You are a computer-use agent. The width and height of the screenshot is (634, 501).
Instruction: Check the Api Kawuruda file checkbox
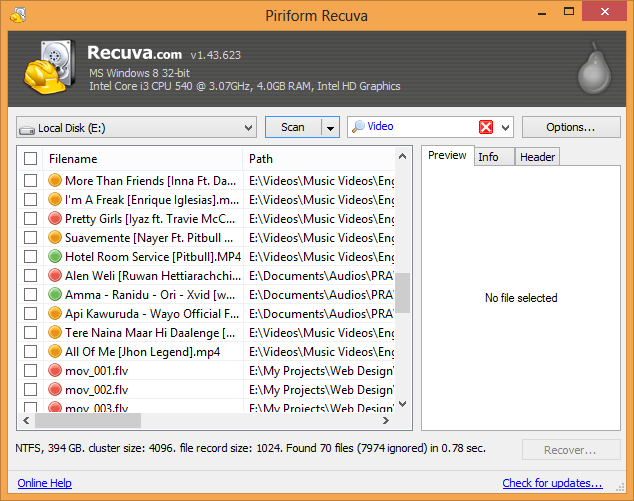[x=30, y=313]
